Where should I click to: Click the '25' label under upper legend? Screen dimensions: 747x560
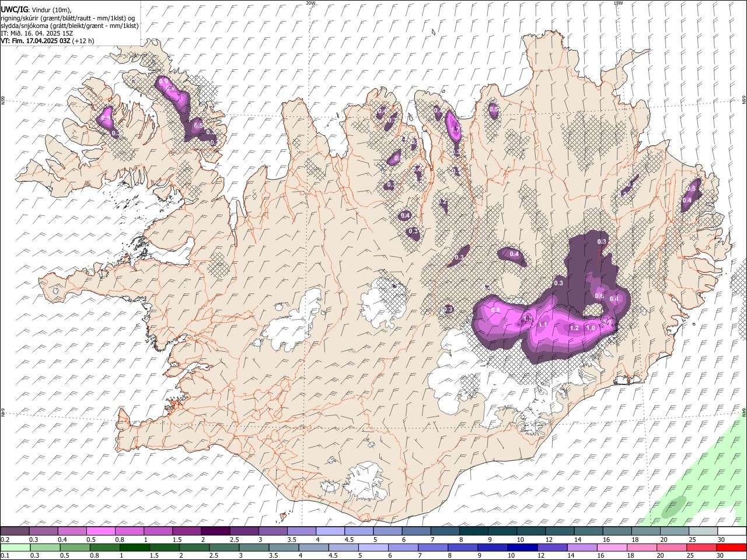click(692, 540)
